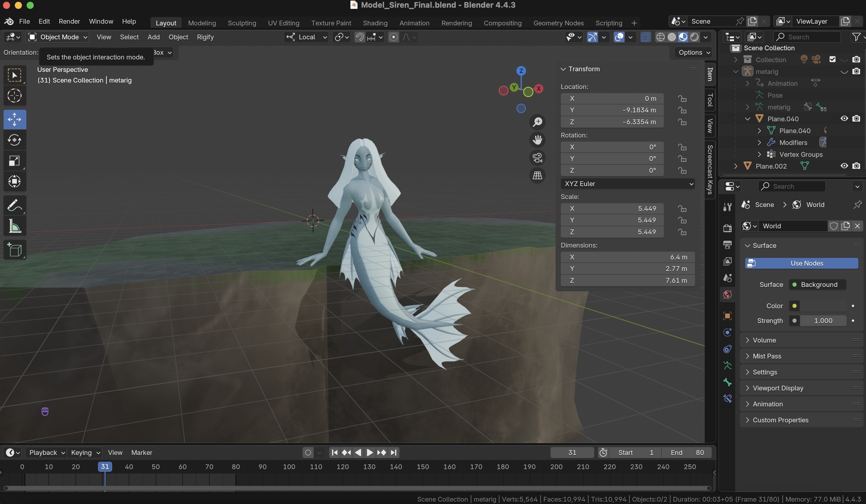Open World properties tab icon

click(727, 295)
